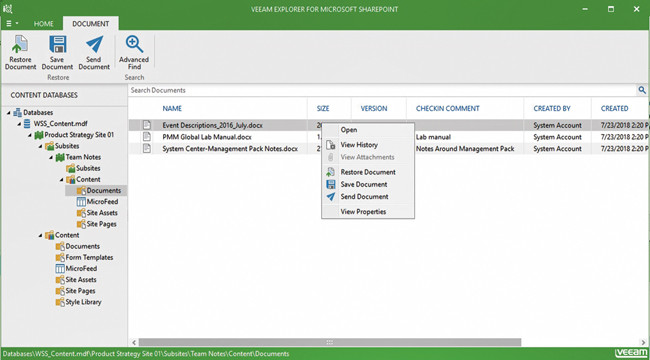Select the lower Site Assets tree item
This screenshot has width=650, height=360.
[x=76, y=280]
